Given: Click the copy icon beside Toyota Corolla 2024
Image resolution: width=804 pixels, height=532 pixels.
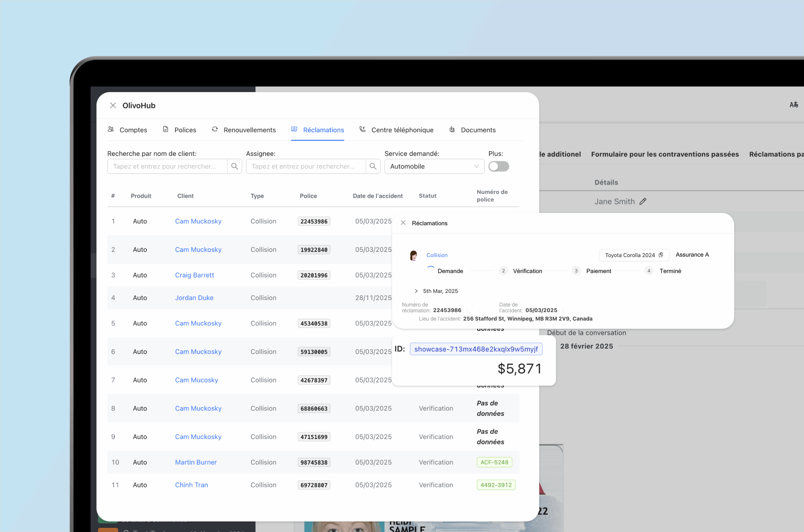Looking at the screenshot, I should pyautogui.click(x=661, y=255).
